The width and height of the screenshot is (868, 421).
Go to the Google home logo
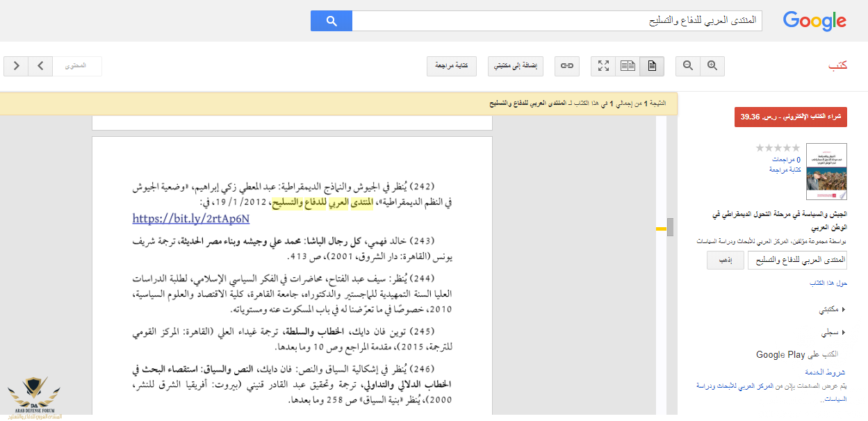pos(814,21)
